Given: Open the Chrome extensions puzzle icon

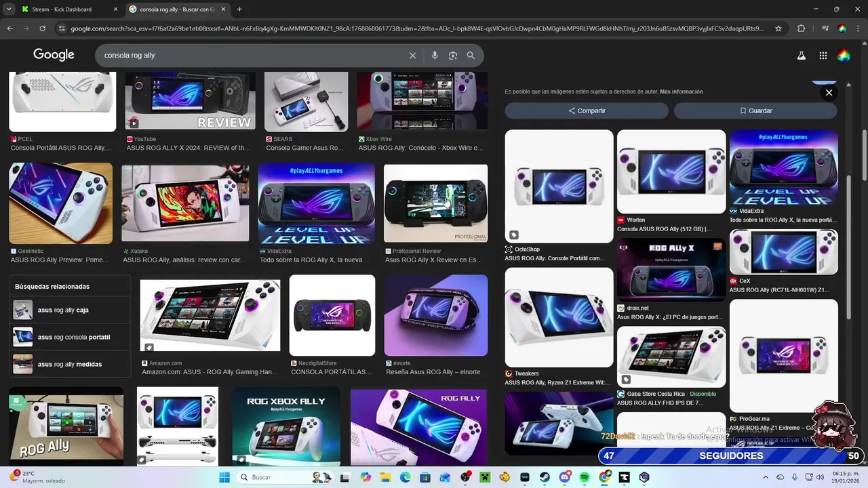Looking at the screenshot, I should point(801,28).
